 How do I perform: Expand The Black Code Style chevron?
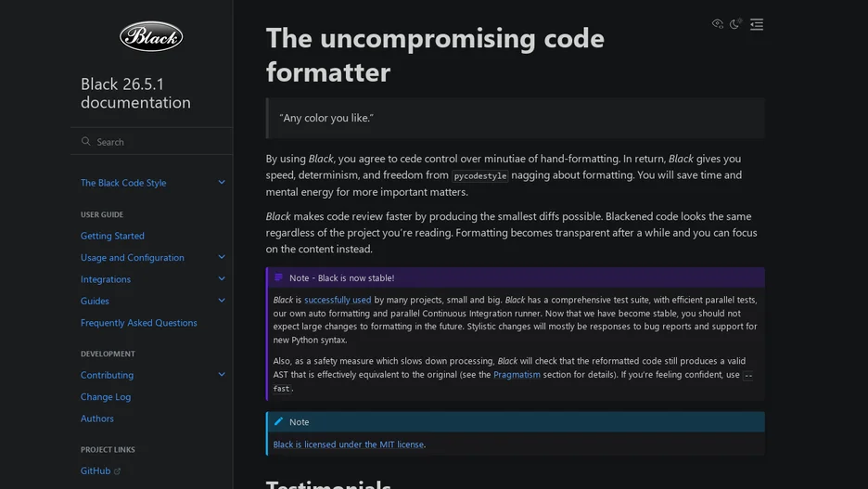point(222,182)
